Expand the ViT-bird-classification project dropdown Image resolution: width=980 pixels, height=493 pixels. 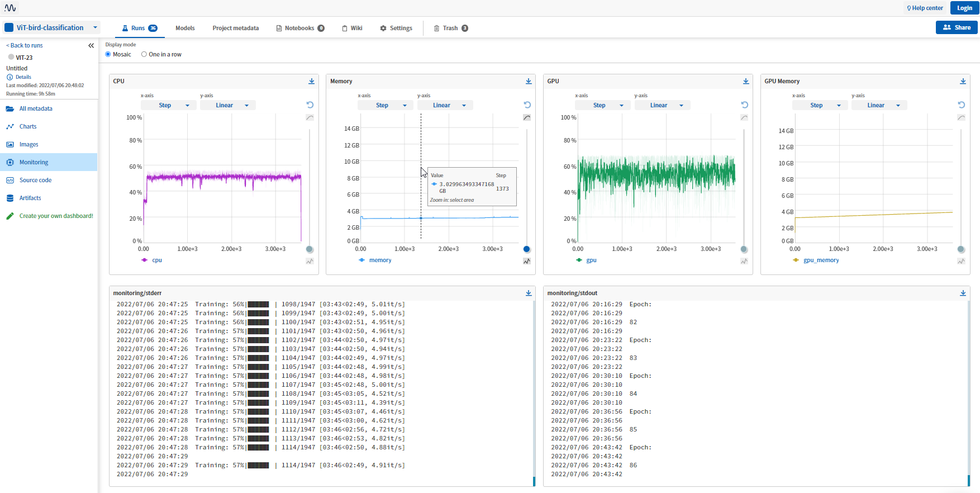click(x=96, y=27)
